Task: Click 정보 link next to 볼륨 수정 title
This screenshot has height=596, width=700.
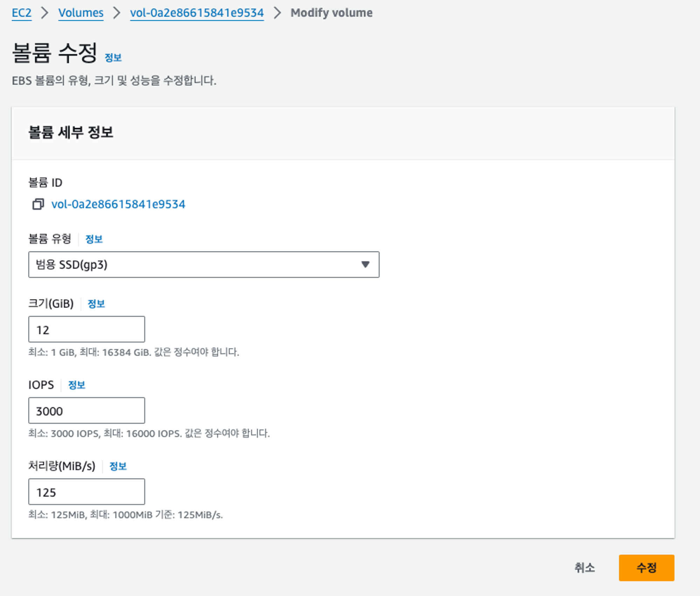Action: pos(113,58)
